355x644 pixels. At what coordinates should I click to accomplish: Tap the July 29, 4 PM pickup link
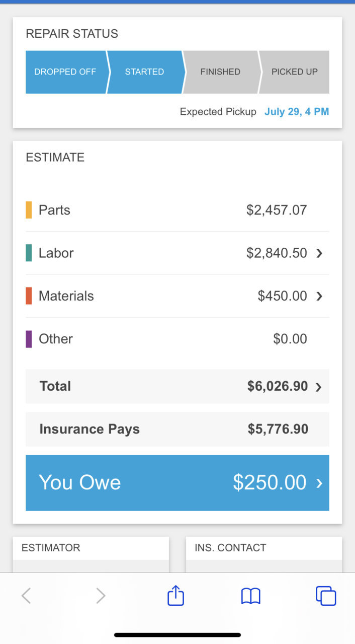tap(297, 112)
